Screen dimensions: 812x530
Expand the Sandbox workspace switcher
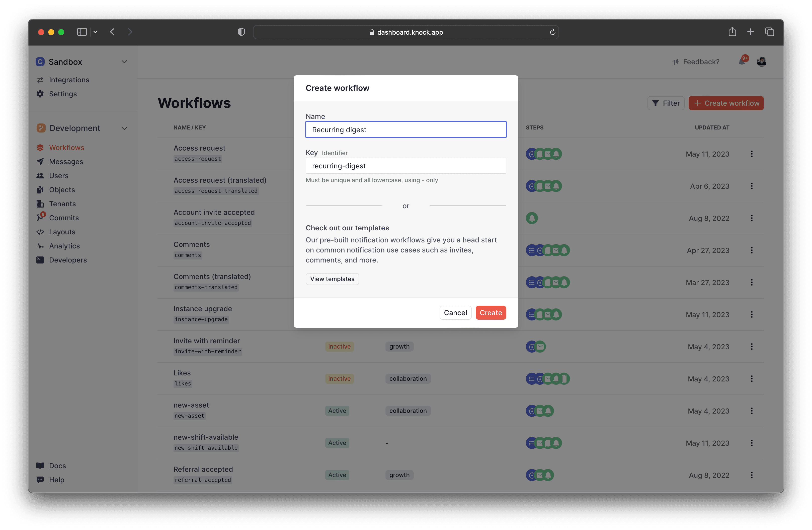[124, 62]
